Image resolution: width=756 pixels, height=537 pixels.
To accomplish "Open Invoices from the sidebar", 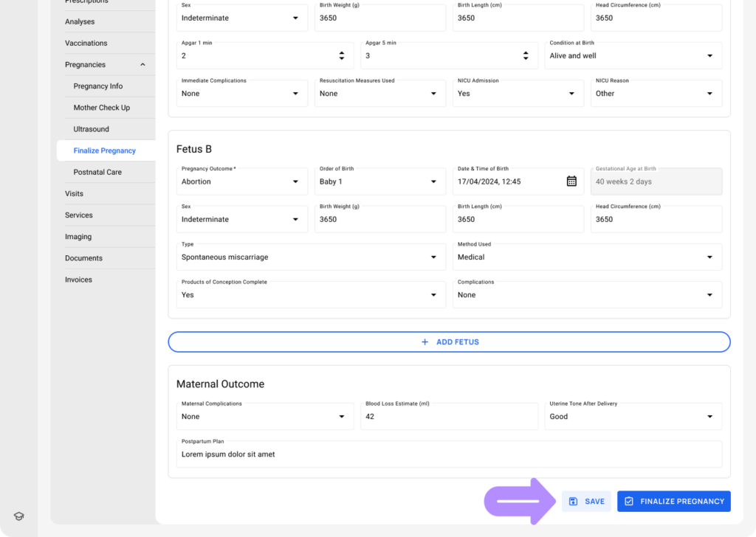I will click(78, 280).
